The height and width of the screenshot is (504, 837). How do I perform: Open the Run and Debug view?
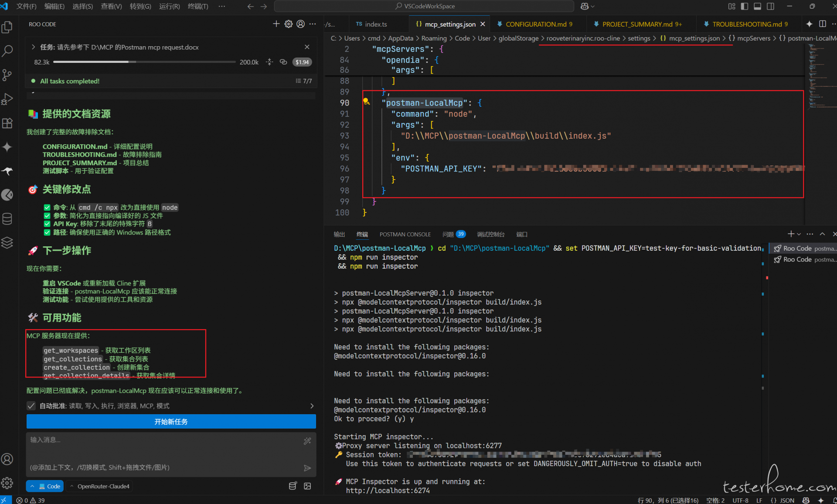pyautogui.click(x=7, y=99)
